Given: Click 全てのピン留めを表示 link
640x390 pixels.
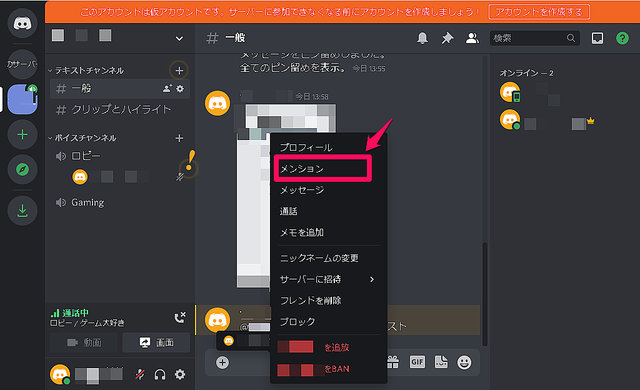Looking at the screenshot, I should [293, 68].
